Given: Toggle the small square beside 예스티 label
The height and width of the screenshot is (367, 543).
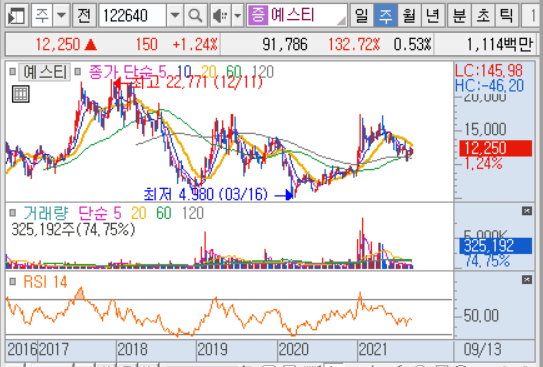Looking at the screenshot, I should [x=12, y=72].
